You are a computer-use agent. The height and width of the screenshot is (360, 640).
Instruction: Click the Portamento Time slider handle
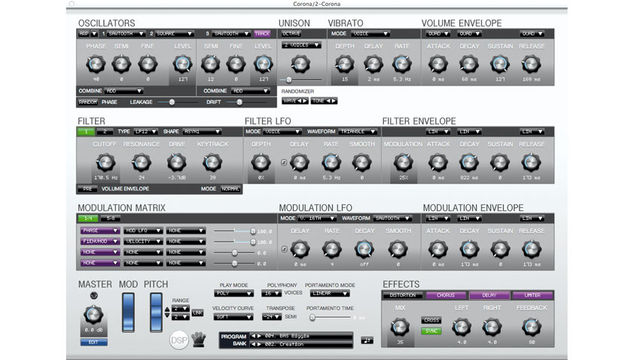coord(312,317)
